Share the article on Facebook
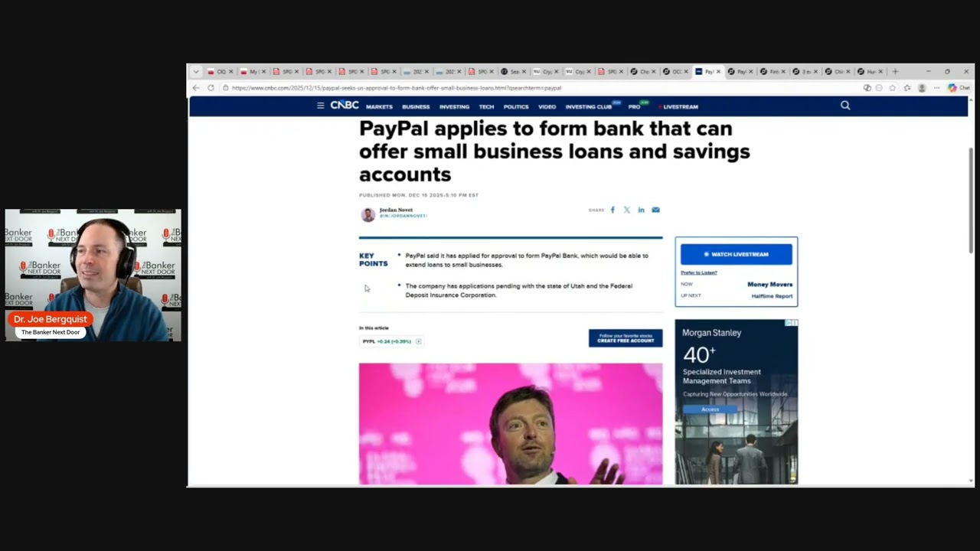This screenshot has height=551, width=980. (612, 210)
